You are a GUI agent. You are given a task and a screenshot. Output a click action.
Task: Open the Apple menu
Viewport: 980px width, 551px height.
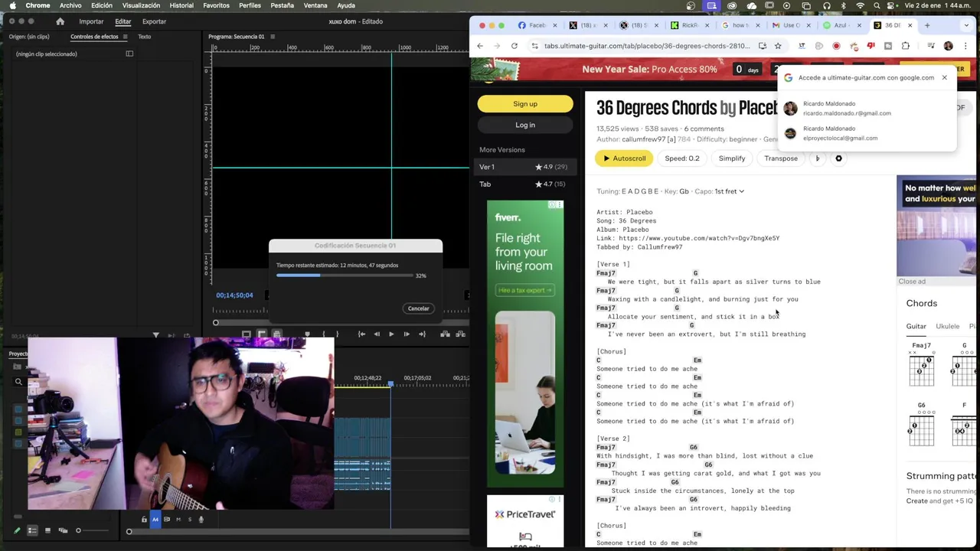point(12,5)
